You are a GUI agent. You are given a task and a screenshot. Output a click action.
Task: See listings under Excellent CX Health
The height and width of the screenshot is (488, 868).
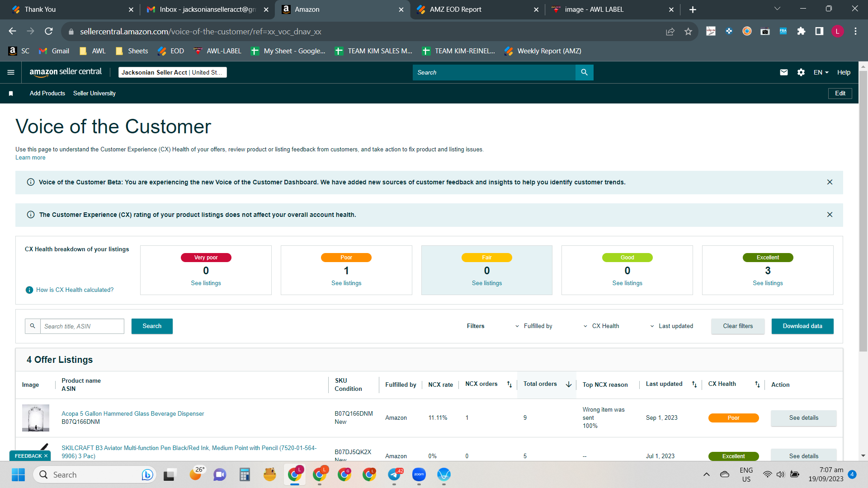click(768, 283)
